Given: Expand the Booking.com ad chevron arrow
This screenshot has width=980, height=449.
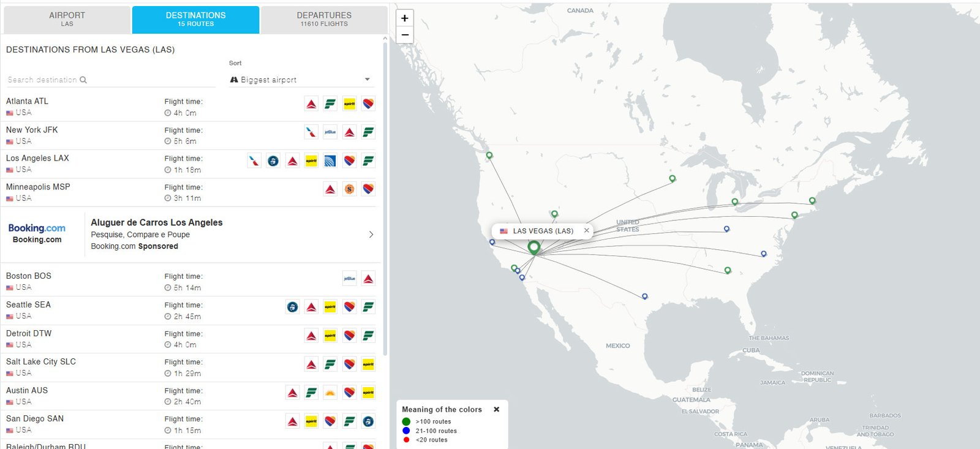Looking at the screenshot, I should 371,235.
